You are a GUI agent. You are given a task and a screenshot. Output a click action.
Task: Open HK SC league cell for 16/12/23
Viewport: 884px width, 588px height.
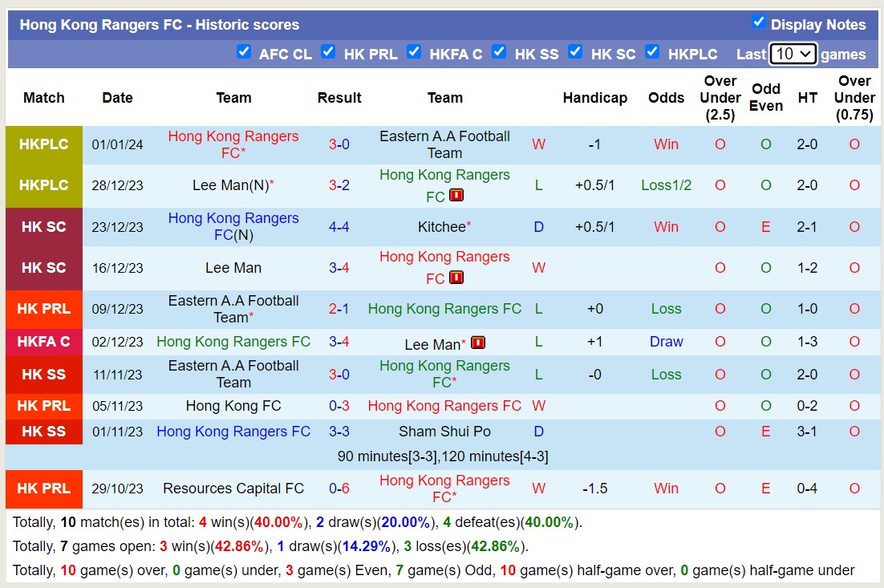point(44,268)
